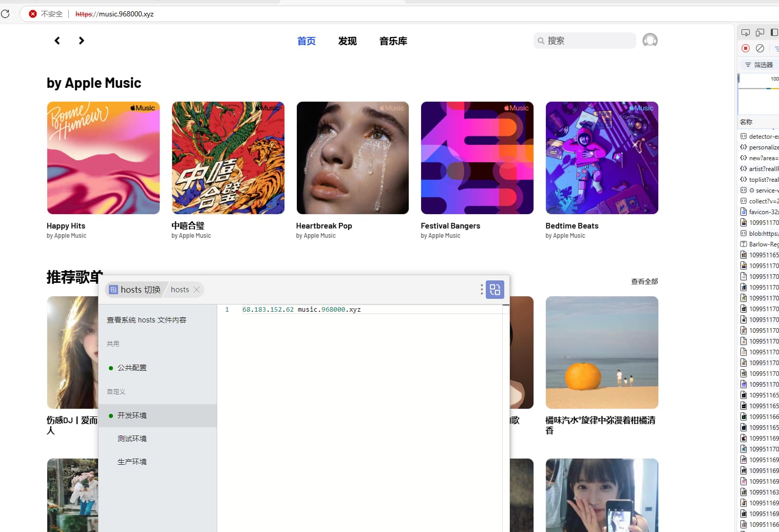The height and width of the screenshot is (532, 779).
Task: Select the new?area= network request
Action: click(x=759, y=158)
